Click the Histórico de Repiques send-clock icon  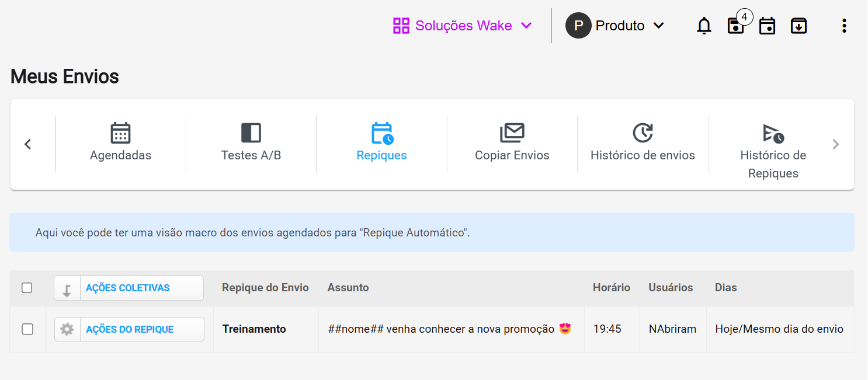773,134
